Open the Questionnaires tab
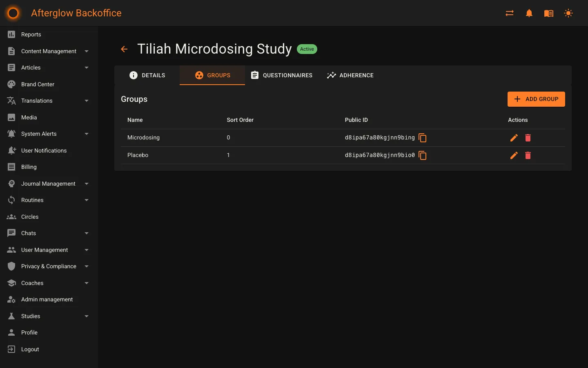 [281, 75]
